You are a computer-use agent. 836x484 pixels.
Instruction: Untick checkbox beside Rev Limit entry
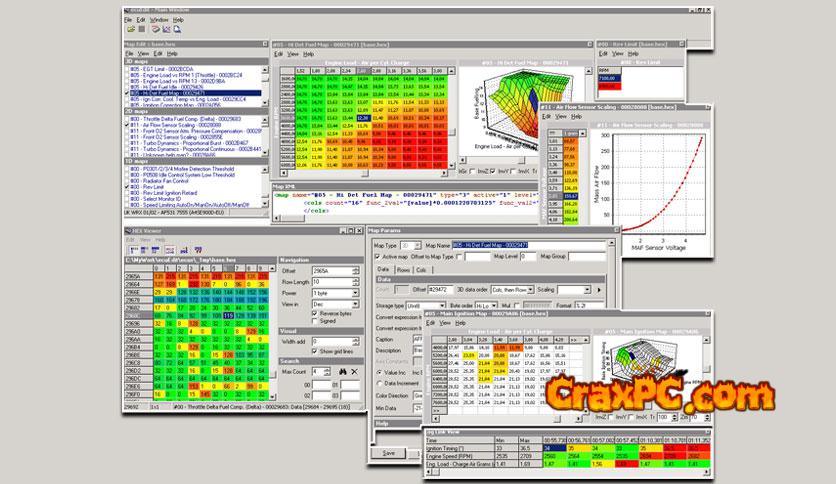click(127, 187)
